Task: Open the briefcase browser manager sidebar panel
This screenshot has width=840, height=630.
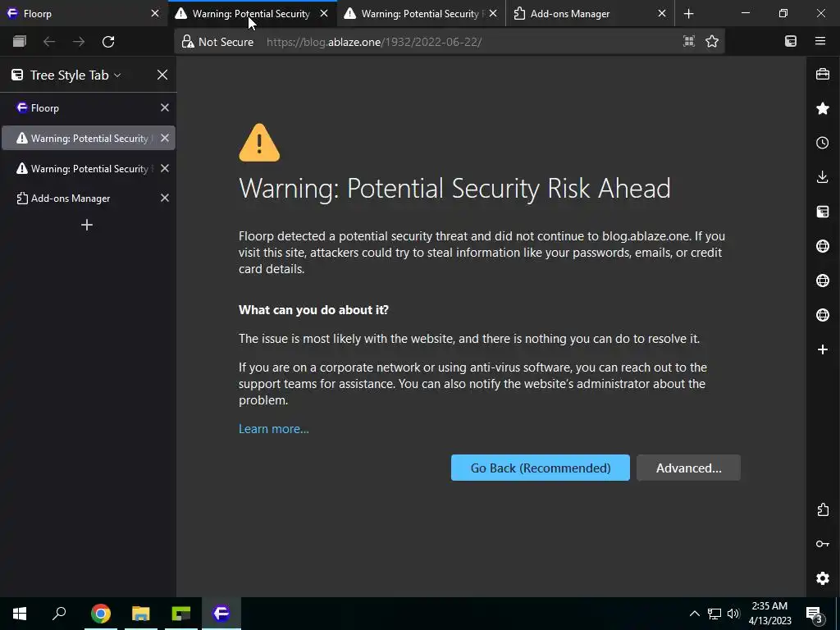Action: (823, 74)
